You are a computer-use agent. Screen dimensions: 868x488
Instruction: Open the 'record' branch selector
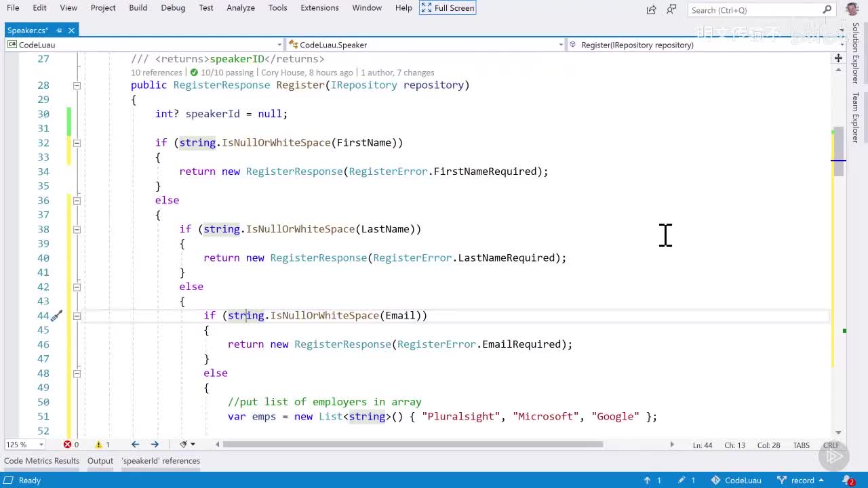point(801,480)
